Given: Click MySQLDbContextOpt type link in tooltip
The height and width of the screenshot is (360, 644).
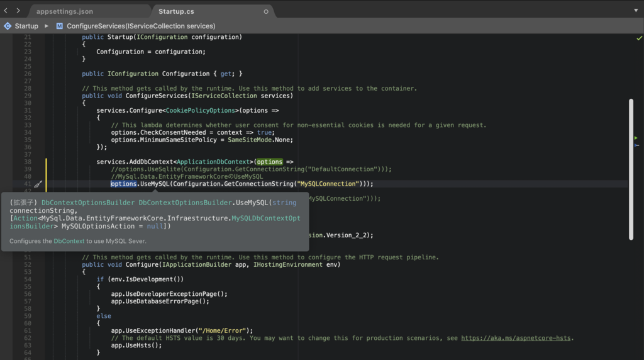Looking at the screenshot, I should click(266, 218).
